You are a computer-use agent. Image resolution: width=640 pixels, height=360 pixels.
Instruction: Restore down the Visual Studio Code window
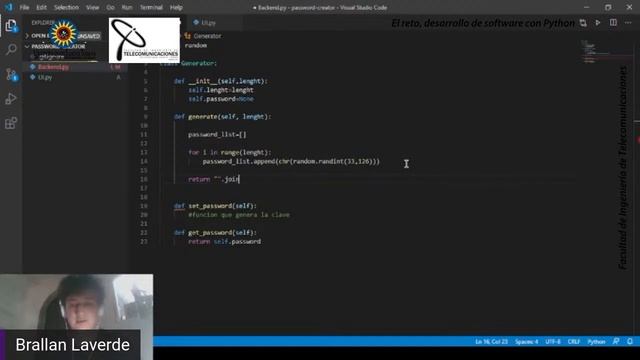[x=608, y=7]
